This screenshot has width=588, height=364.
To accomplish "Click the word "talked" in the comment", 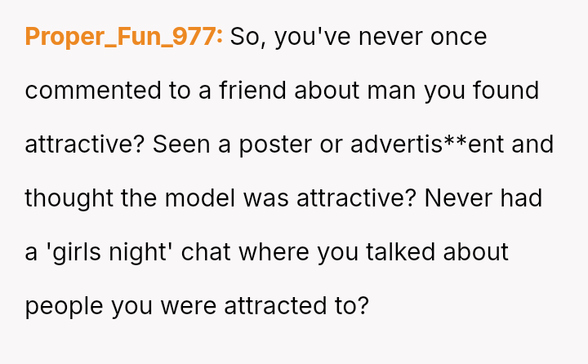I will (394, 252).
